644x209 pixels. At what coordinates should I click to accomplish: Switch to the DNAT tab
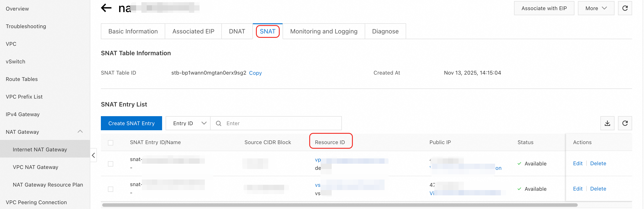click(x=237, y=31)
